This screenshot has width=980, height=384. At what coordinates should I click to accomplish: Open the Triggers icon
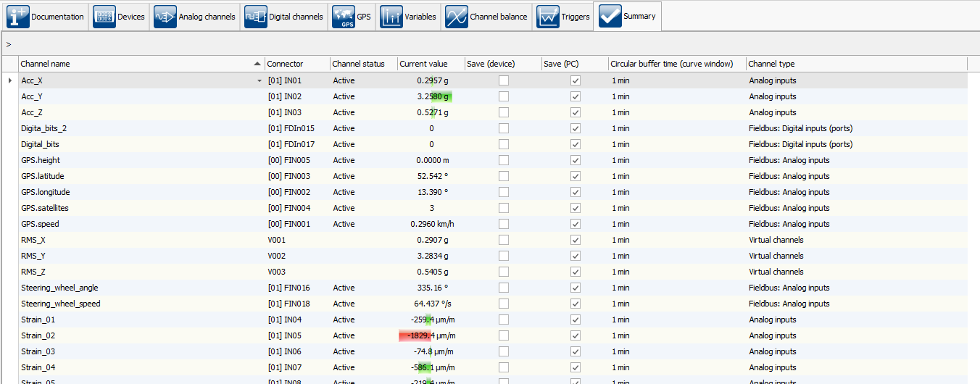click(x=548, y=17)
